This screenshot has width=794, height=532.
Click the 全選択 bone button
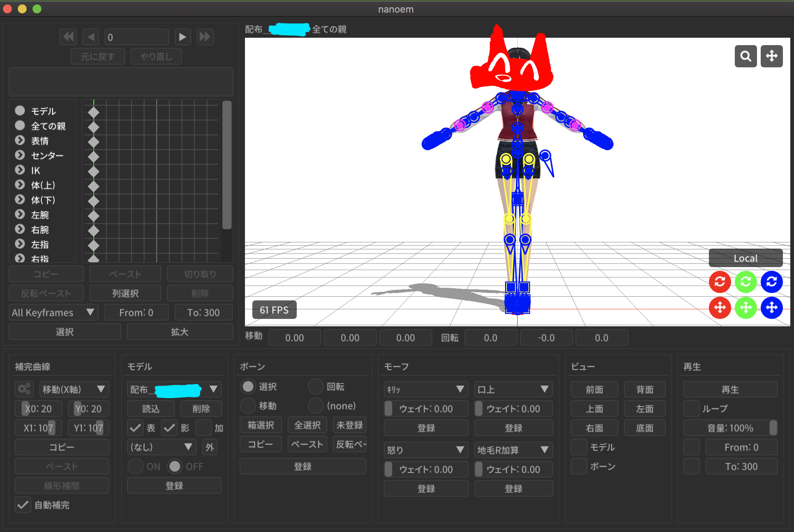point(307,425)
